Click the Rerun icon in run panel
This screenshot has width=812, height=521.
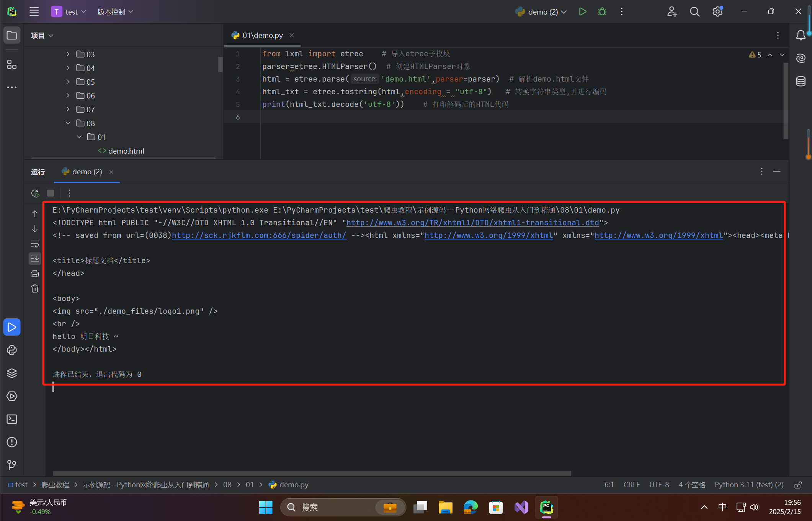click(x=35, y=193)
